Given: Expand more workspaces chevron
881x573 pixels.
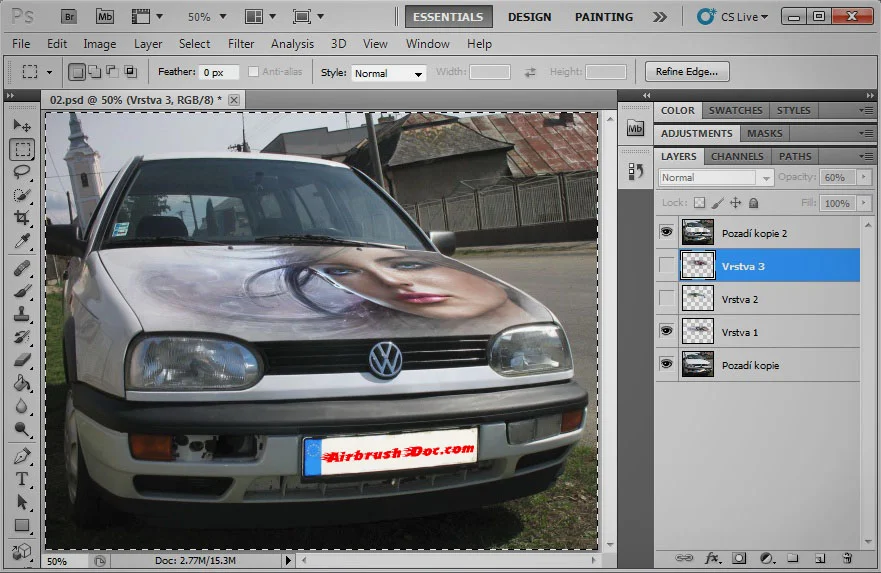Looking at the screenshot, I should [x=660, y=17].
